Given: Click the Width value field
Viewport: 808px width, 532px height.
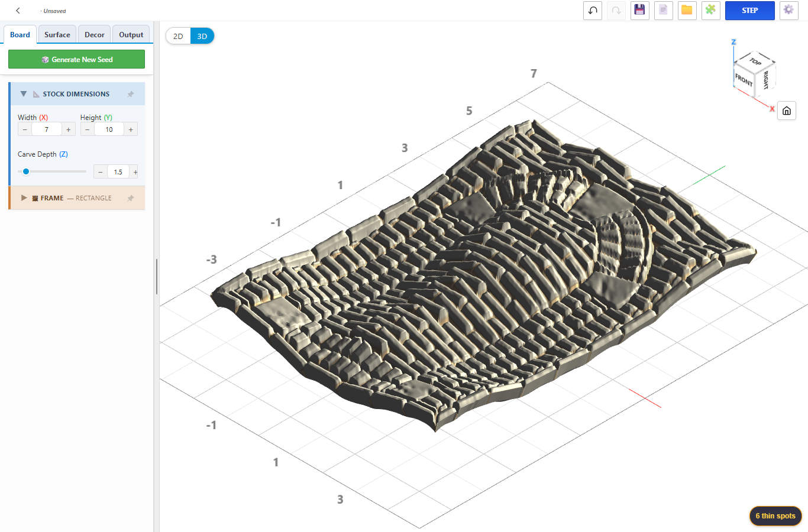Looking at the screenshot, I should (47, 129).
